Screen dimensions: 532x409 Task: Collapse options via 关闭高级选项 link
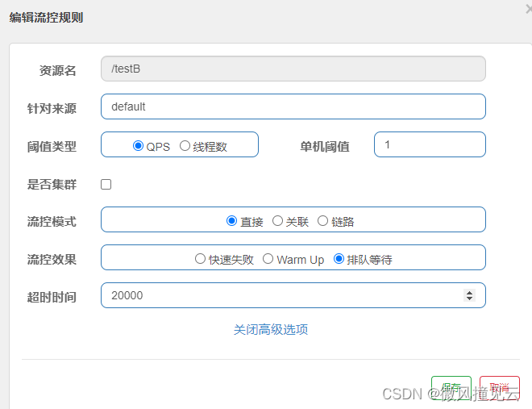tap(271, 330)
